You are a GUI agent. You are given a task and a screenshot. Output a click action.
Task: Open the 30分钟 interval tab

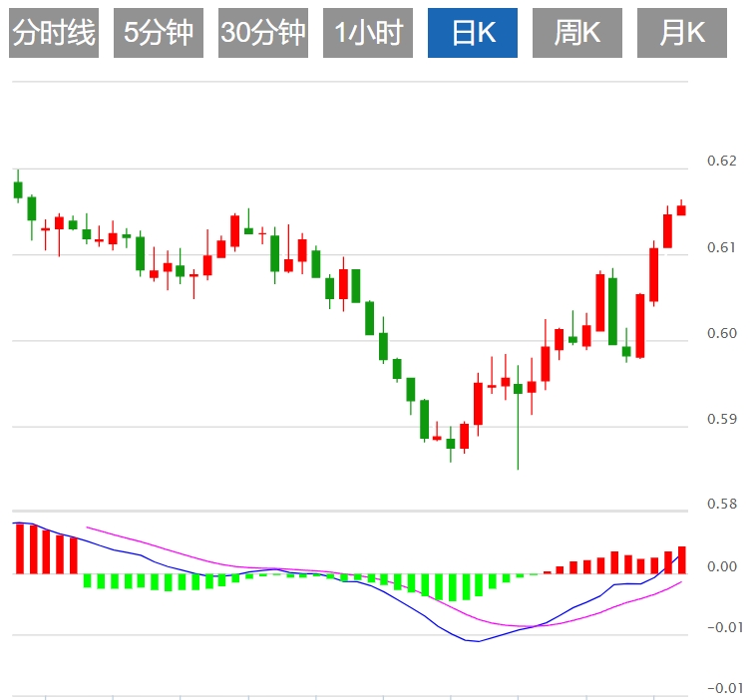coord(263,34)
